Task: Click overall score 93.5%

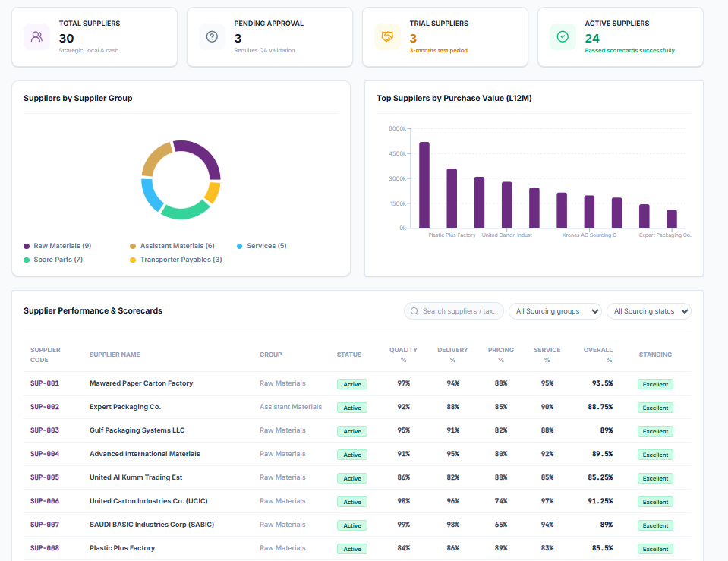Action: coord(602,383)
